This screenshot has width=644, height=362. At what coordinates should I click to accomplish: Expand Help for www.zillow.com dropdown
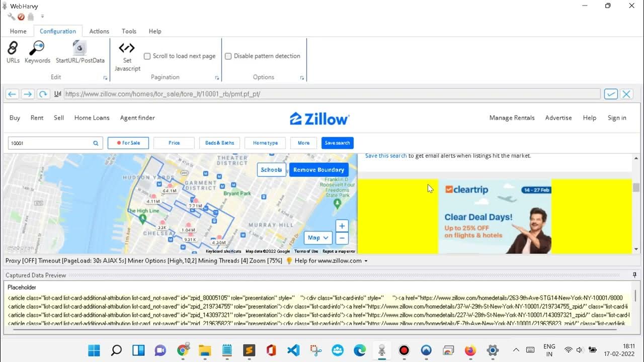[x=366, y=261]
